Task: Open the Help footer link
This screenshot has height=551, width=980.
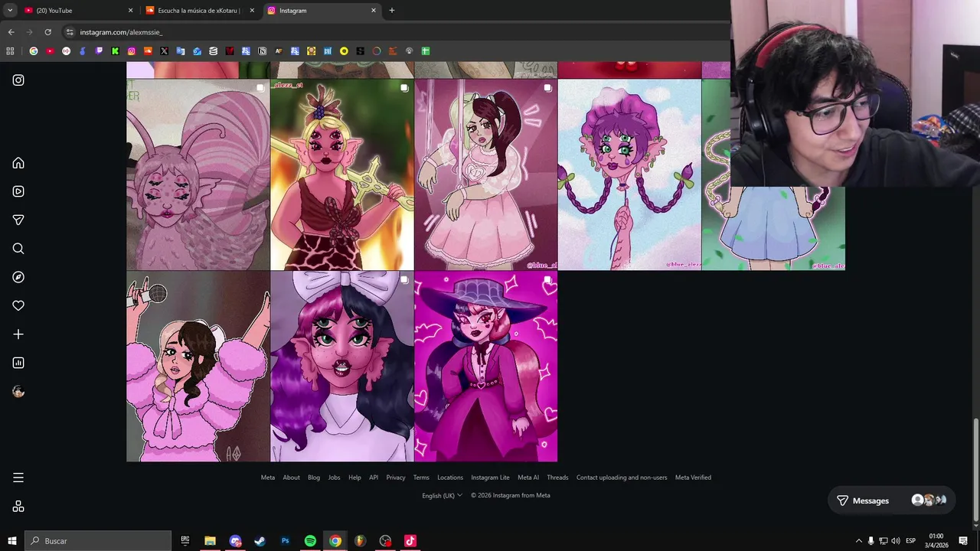Action: click(x=354, y=478)
